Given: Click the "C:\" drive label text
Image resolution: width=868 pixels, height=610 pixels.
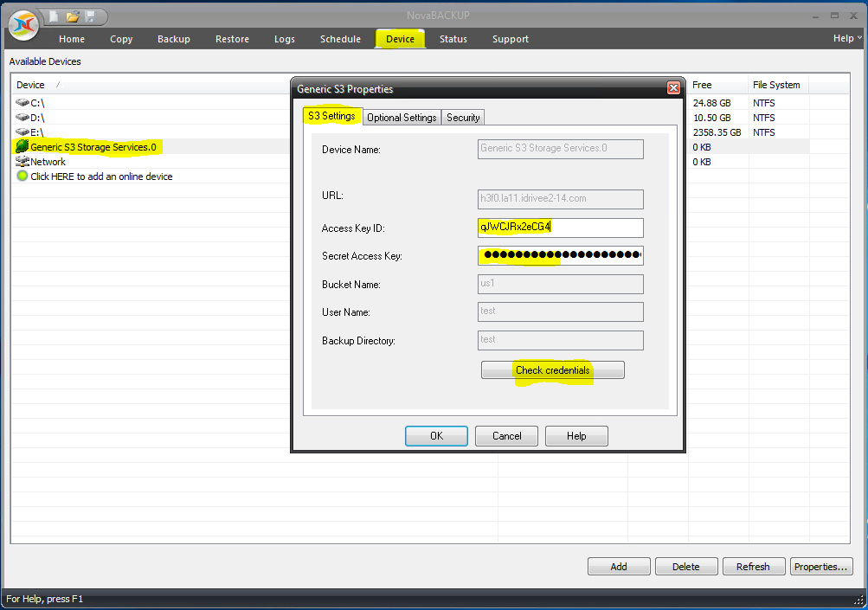Looking at the screenshot, I should point(37,103).
